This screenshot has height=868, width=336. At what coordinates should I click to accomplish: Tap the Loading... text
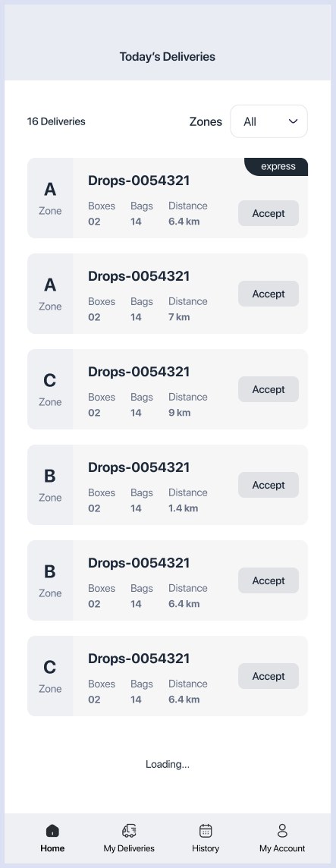click(168, 765)
